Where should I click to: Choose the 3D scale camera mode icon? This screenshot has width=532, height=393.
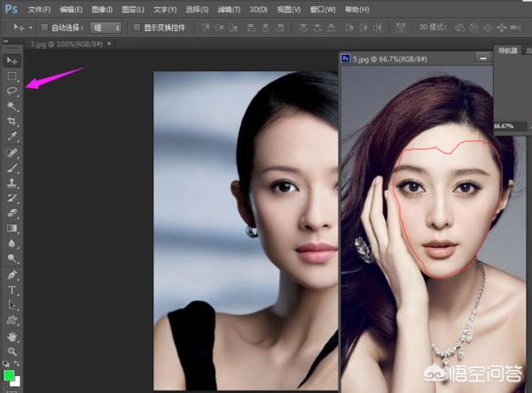(x=516, y=28)
